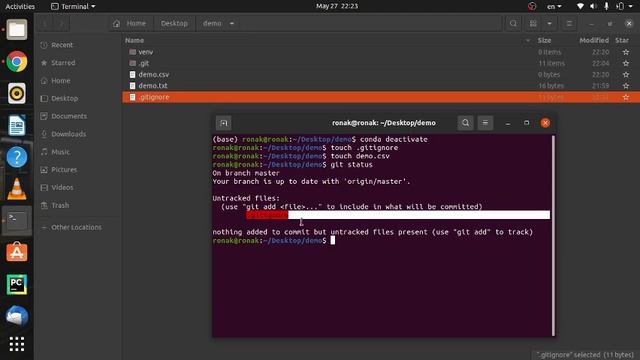Screen dimensions: 640x360
Task: Launch Google Chrome from the dock
Action: pos(17,62)
